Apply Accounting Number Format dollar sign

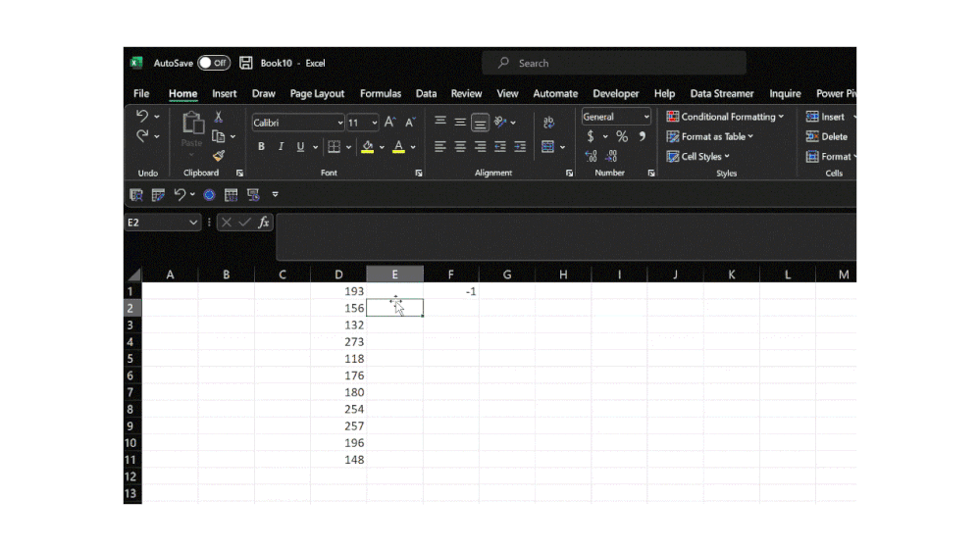tap(590, 136)
